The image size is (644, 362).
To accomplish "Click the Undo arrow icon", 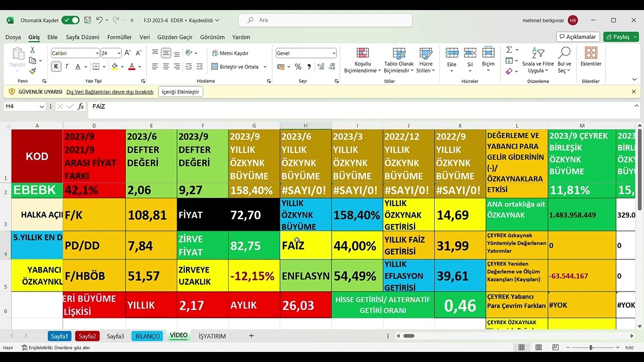I will click(99, 20).
